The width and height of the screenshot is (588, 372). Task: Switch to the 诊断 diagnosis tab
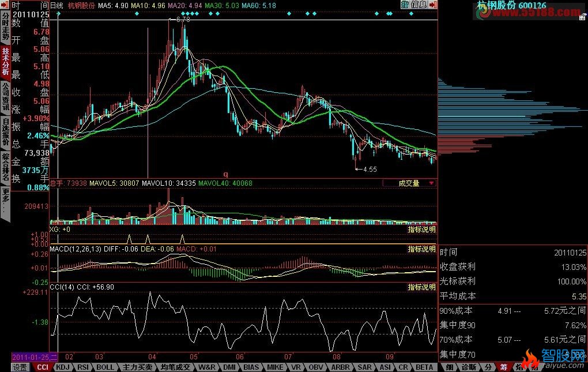coord(469,367)
